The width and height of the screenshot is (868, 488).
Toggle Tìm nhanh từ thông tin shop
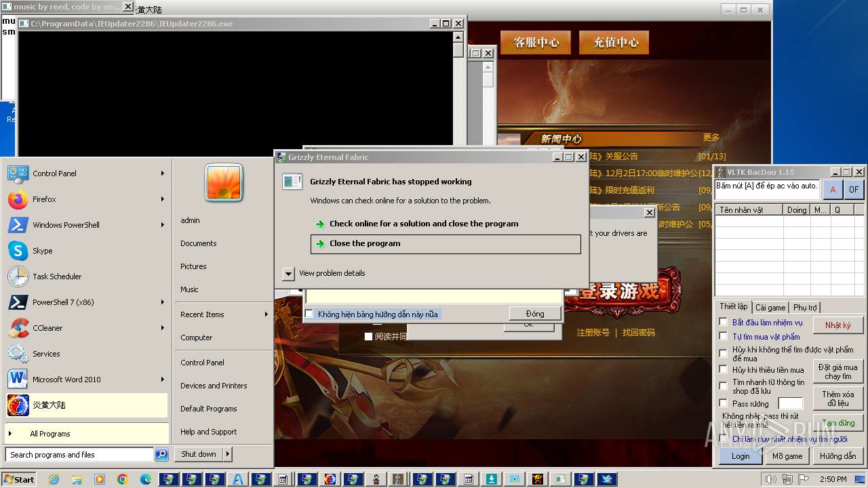click(724, 386)
